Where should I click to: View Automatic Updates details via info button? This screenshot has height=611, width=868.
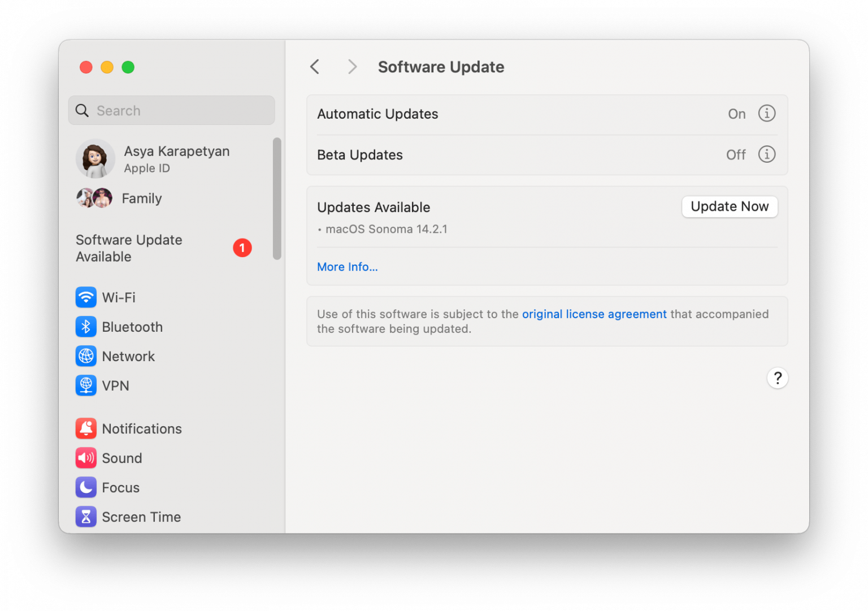coord(766,114)
